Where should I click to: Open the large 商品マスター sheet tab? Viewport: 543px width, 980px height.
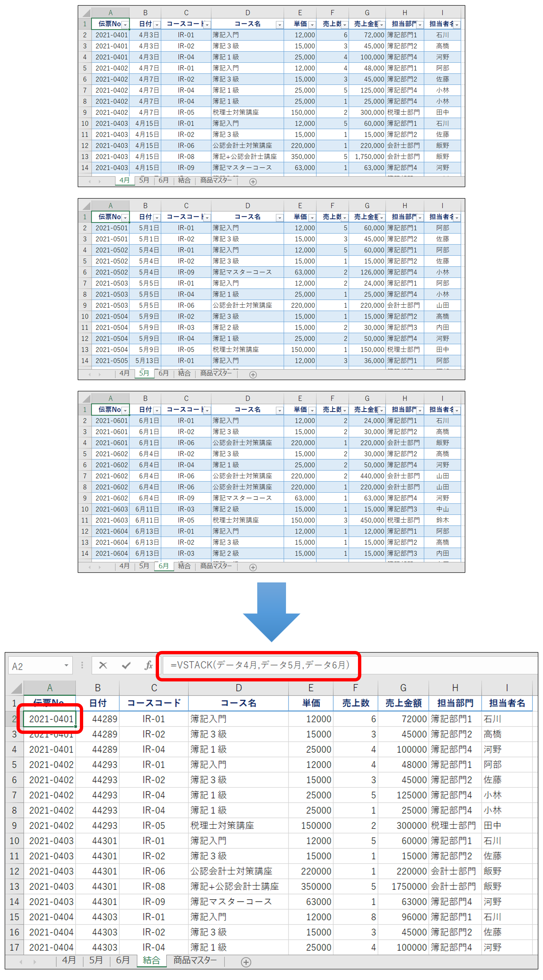[x=195, y=960]
